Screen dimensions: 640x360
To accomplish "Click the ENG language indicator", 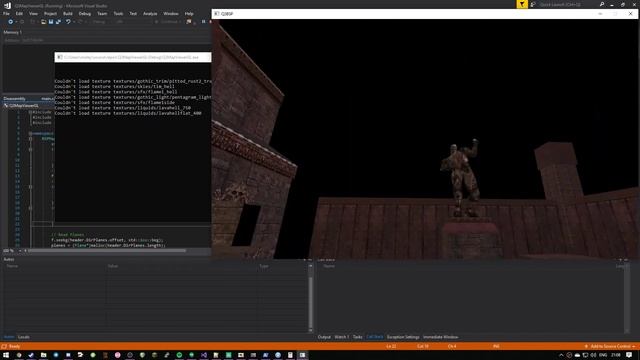I will (602, 355).
